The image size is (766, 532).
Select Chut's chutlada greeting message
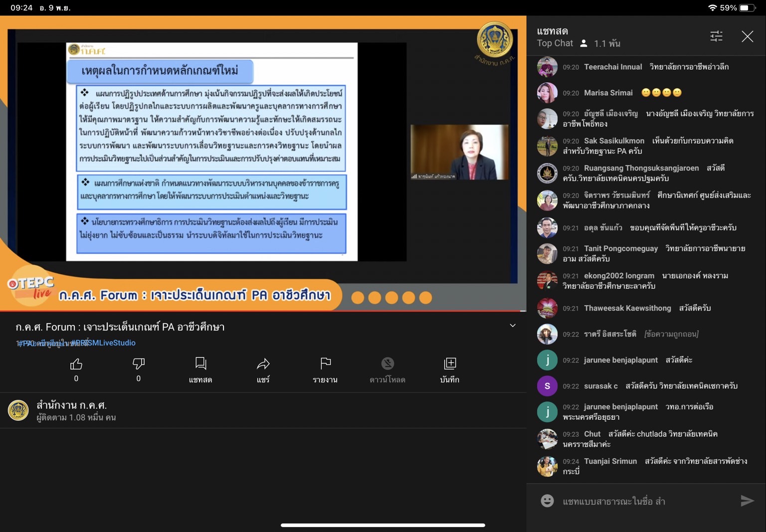pos(646,439)
